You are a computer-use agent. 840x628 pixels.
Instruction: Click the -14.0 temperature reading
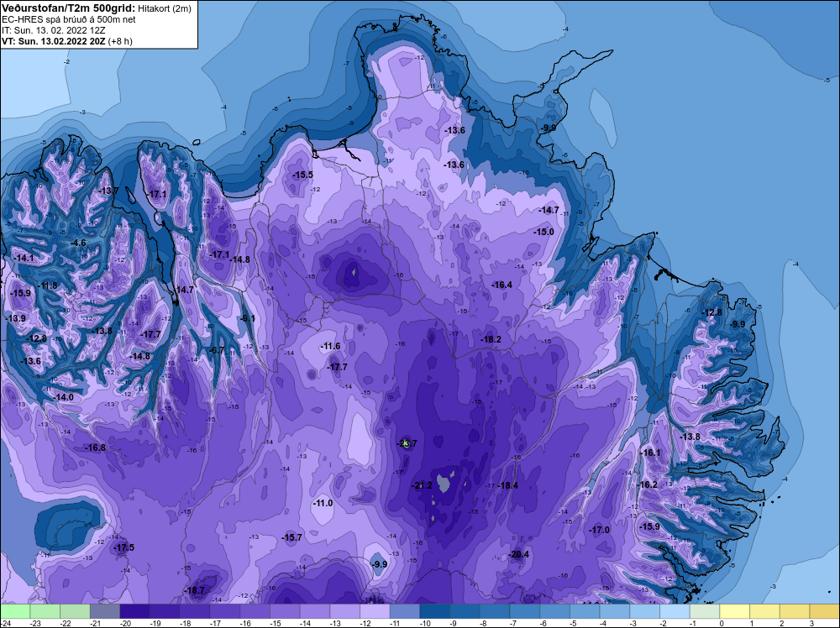tap(64, 397)
